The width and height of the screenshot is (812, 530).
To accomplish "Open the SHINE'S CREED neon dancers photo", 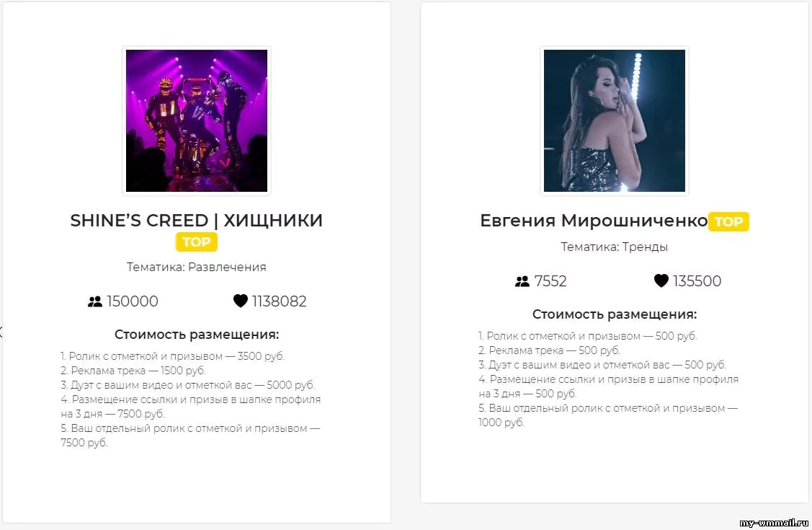I will coord(197,120).
